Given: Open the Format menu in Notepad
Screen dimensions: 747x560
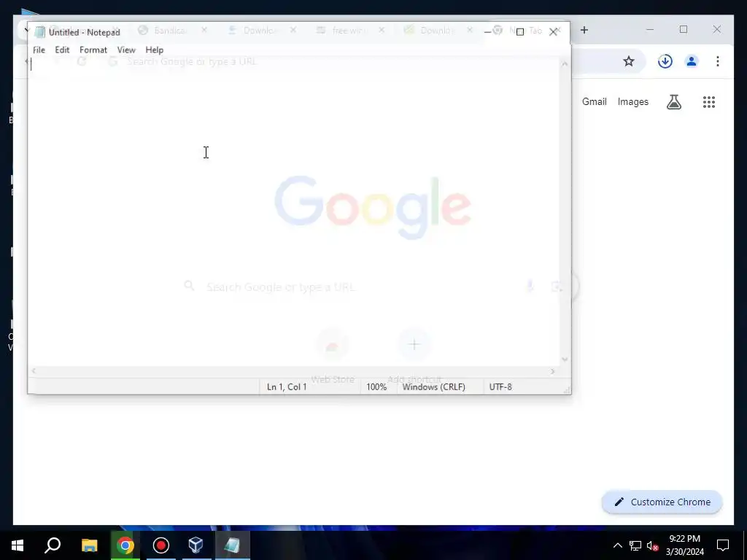Looking at the screenshot, I should click(93, 50).
